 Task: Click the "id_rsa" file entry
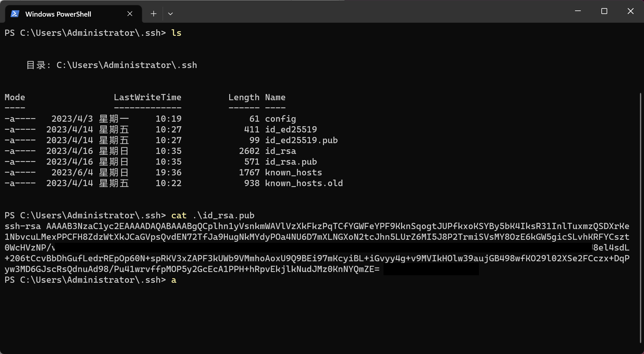[x=280, y=151]
